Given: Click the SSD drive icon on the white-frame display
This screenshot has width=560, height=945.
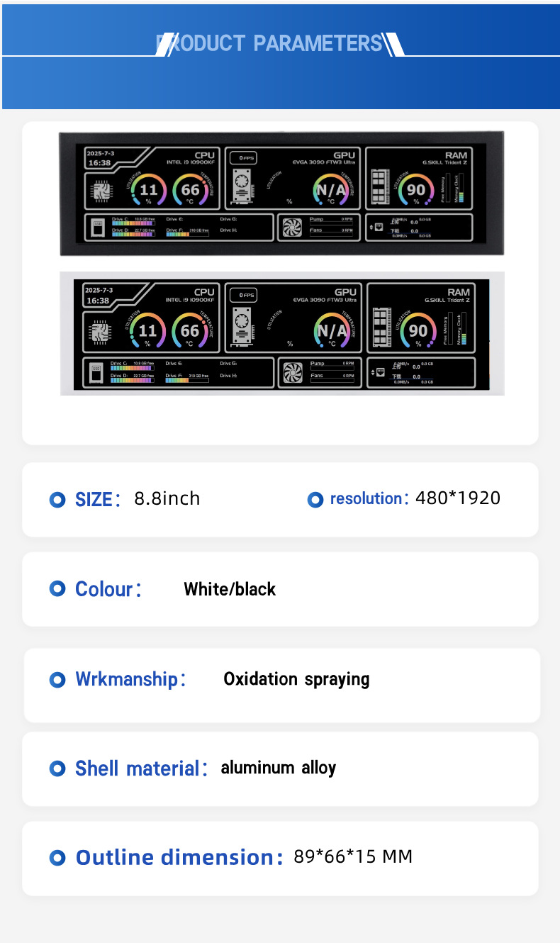Looking at the screenshot, I should (x=99, y=372).
